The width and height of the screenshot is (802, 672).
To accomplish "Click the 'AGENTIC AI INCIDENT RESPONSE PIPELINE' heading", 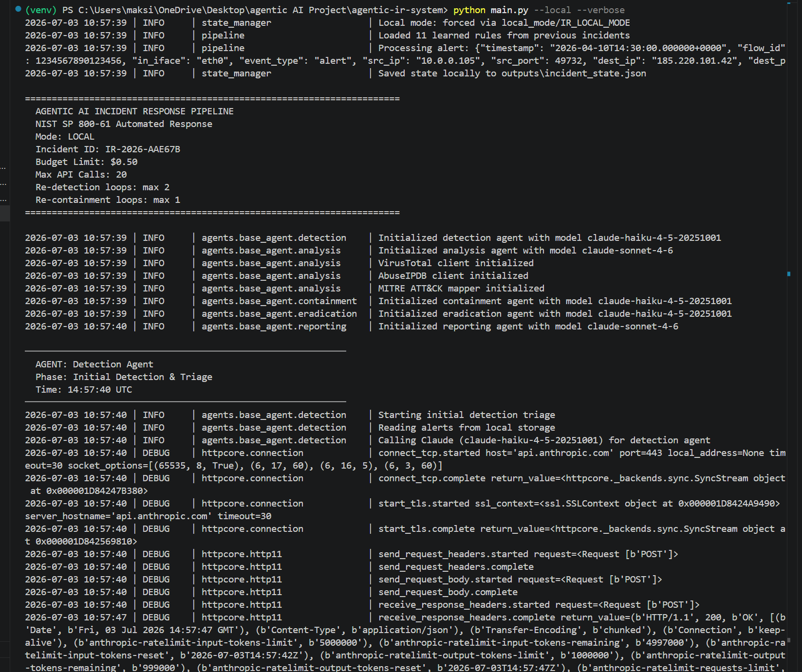I will click(x=134, y=111).
